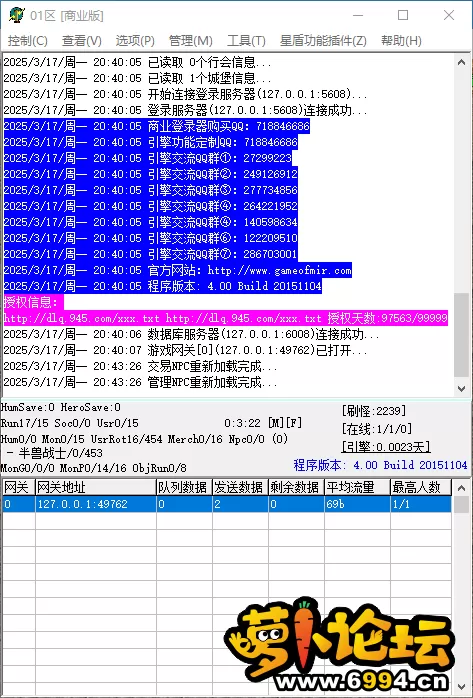473x698 pixels.
Task: Click the HumSave:0 HeroSave:0 status line
Action: tap(61, 407)
